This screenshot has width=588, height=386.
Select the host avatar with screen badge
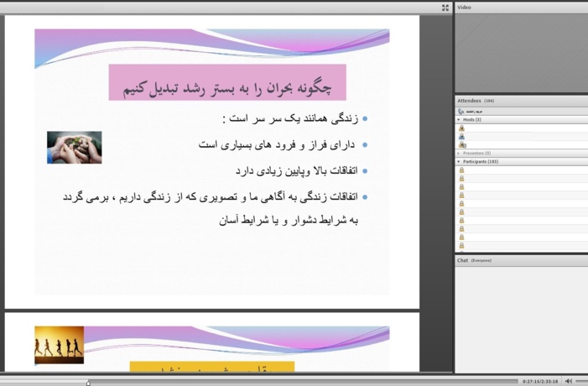(x=462, y=145)
